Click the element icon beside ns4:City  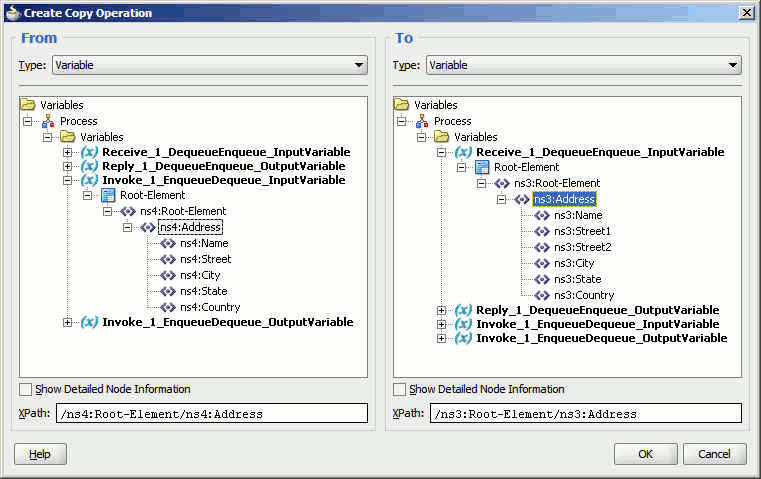tap(168, 275)
